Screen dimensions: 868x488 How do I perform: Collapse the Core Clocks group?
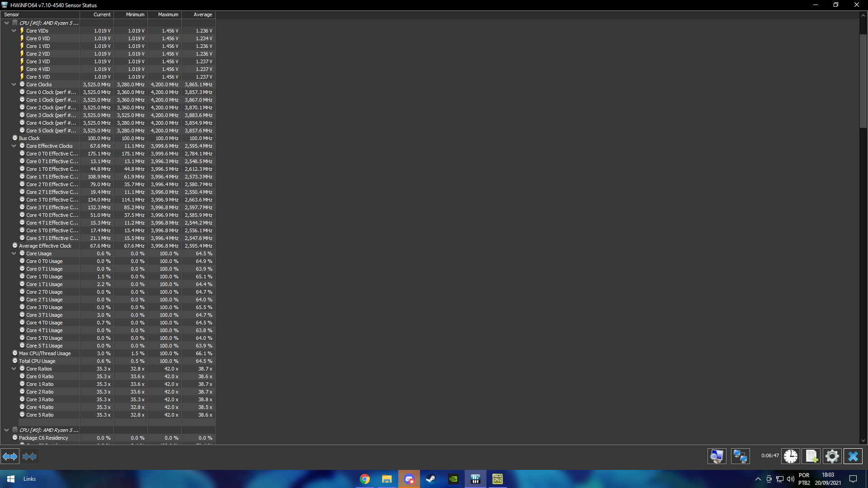tap(14, 84)
